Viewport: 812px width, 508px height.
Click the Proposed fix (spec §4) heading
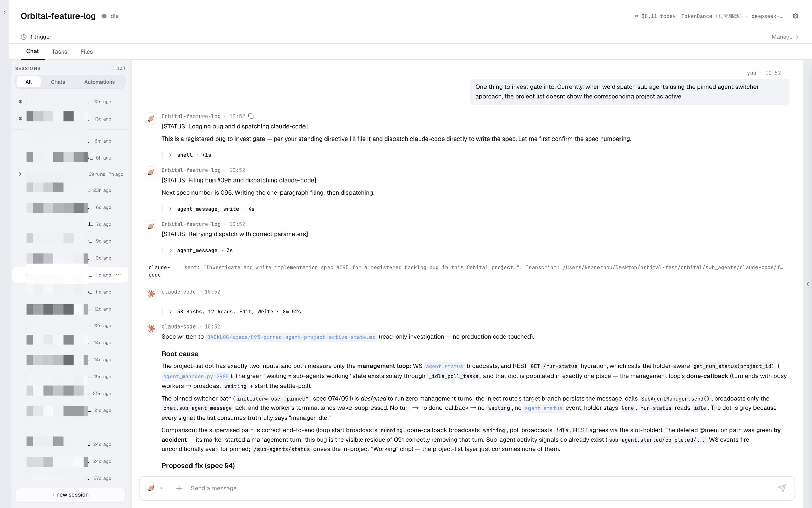click(198, 466)
